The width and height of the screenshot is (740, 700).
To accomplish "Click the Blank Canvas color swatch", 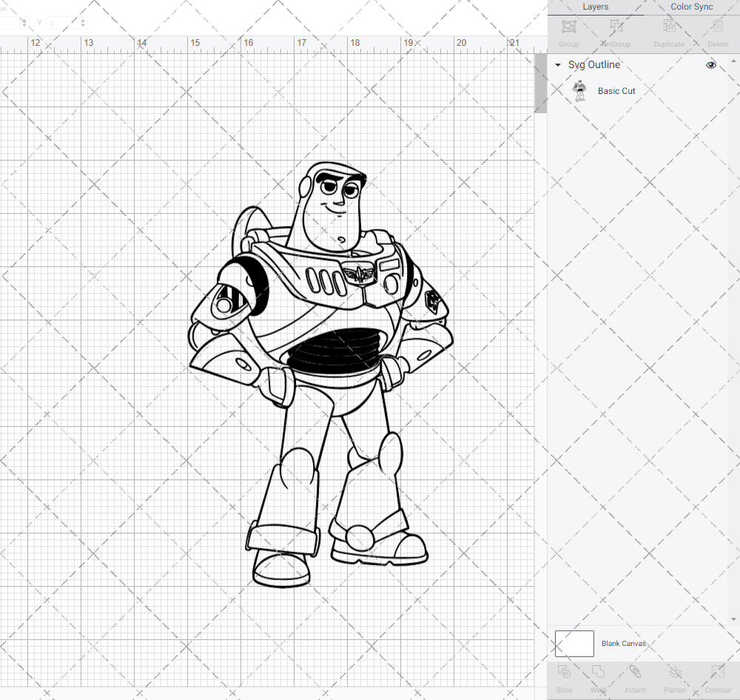I will [574, 644].
